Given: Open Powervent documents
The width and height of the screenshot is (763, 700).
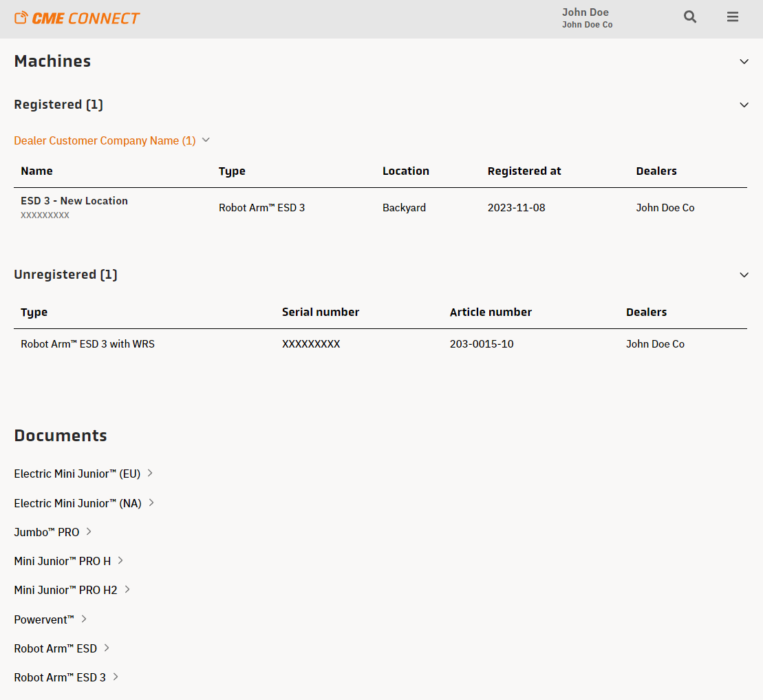Looking at the screenshot, I should pos(44,619).
